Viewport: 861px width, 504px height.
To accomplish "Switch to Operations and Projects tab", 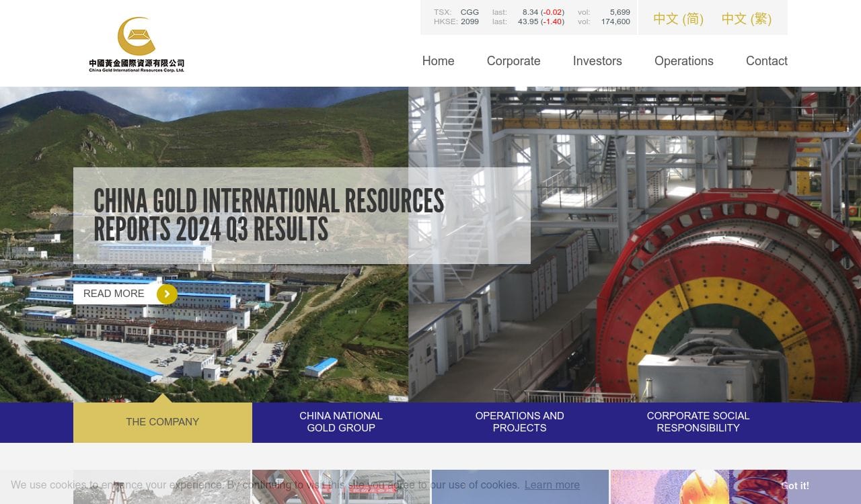I will pyautogui.click(x=519, y=422).
